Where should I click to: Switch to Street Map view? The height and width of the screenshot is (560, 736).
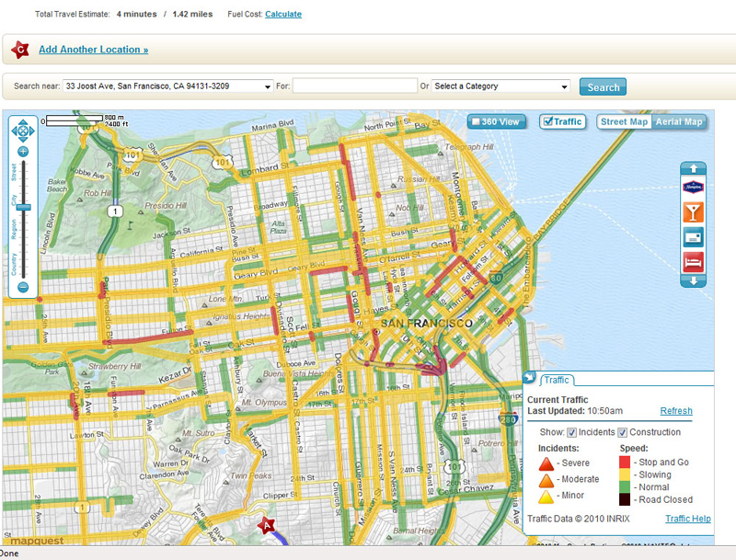coord(625,121)
